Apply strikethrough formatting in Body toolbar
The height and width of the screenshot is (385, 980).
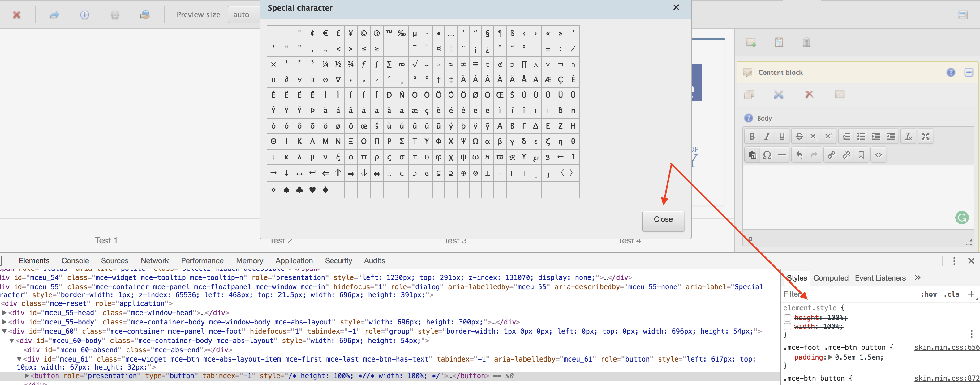pos(799,136)
